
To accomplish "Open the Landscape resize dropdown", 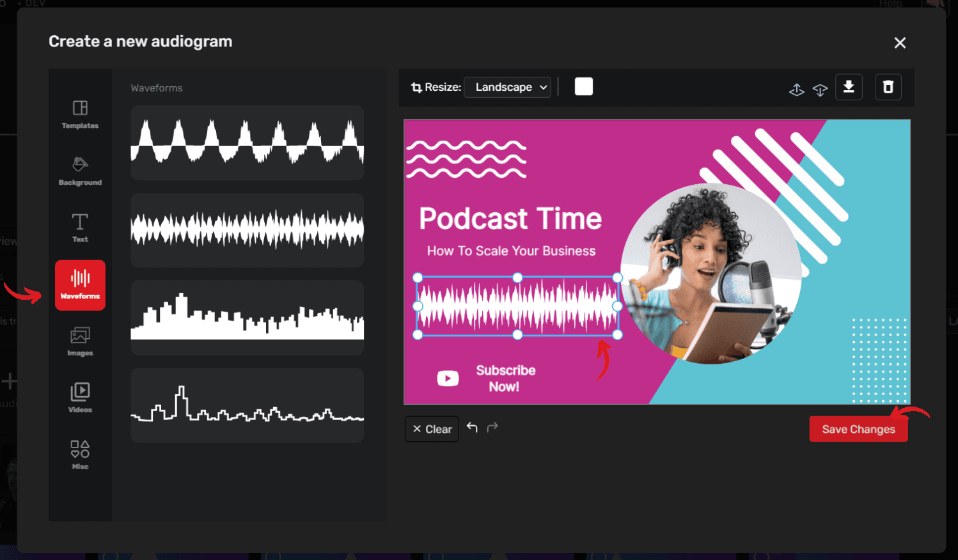I will (507, 87).
